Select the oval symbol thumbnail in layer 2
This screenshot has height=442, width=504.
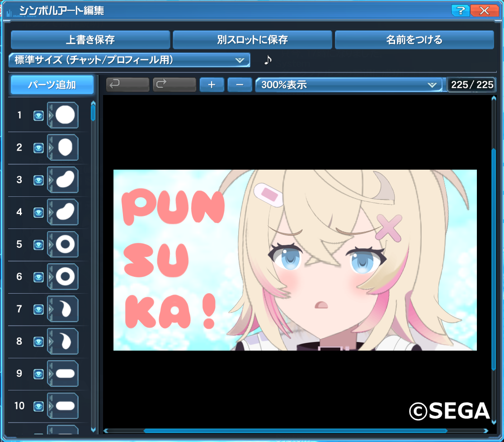point(65,147)
